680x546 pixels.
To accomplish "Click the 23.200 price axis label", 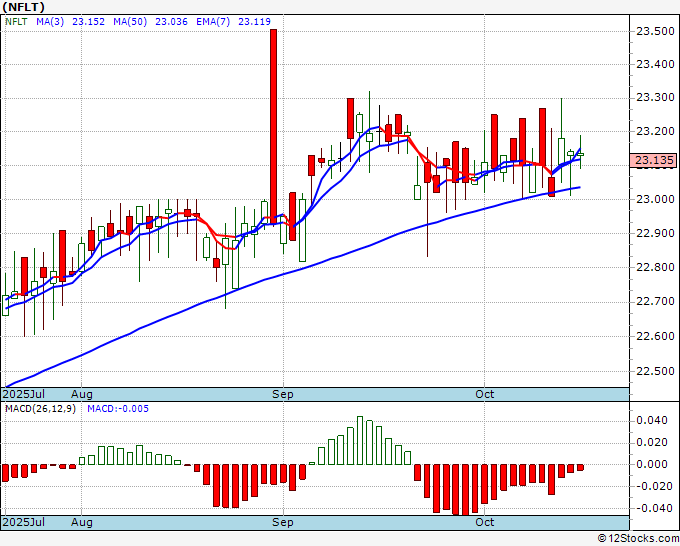I will pos(655,131).
